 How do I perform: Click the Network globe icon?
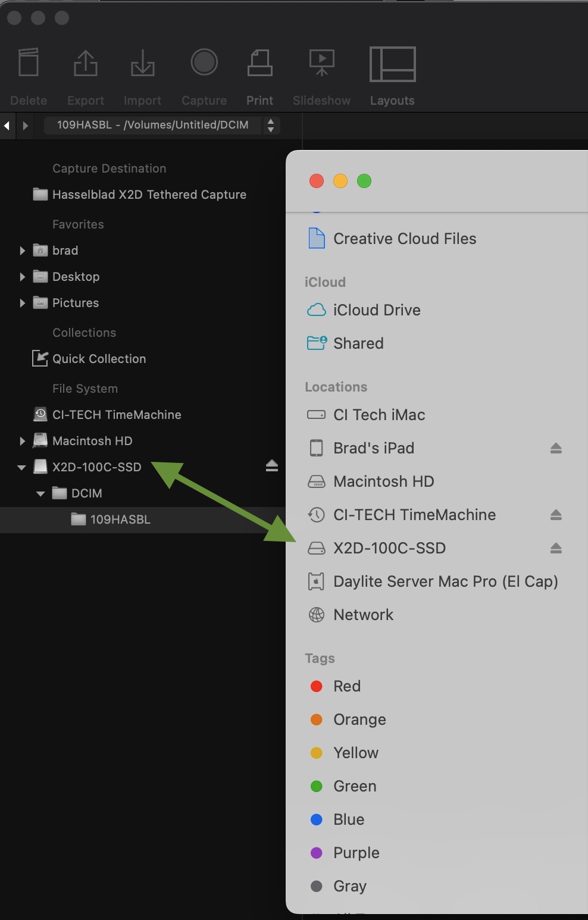[x=317, y=615]
